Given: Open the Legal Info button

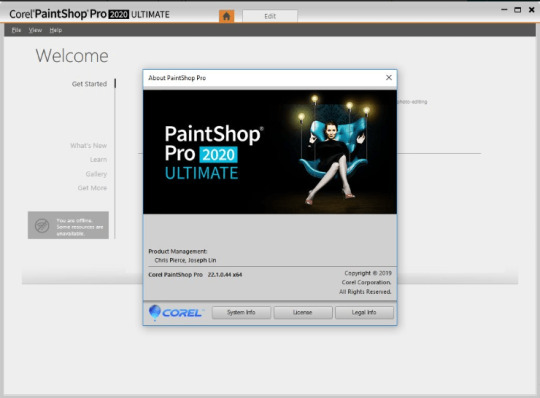Looking at the screenshot, I should pos(364,312).
